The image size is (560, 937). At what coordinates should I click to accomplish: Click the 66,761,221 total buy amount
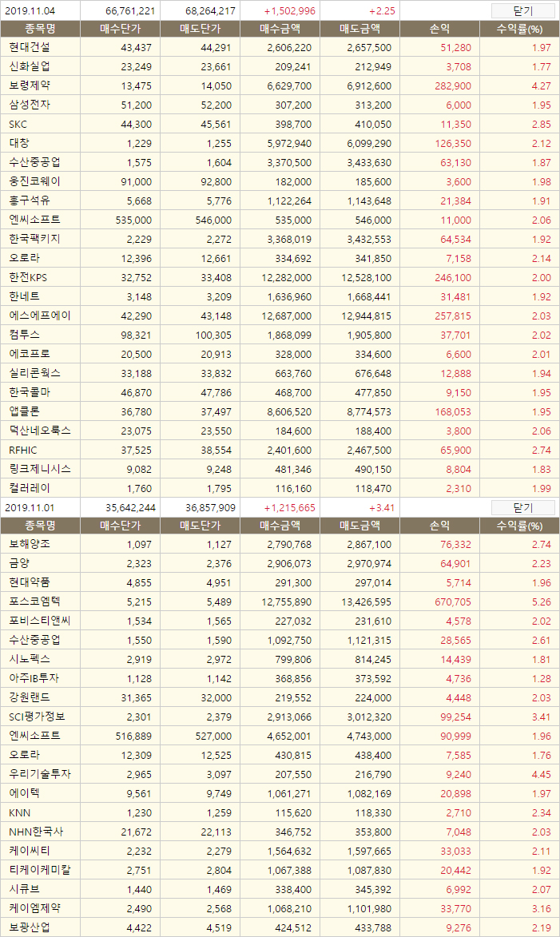[x=130, y=10]
